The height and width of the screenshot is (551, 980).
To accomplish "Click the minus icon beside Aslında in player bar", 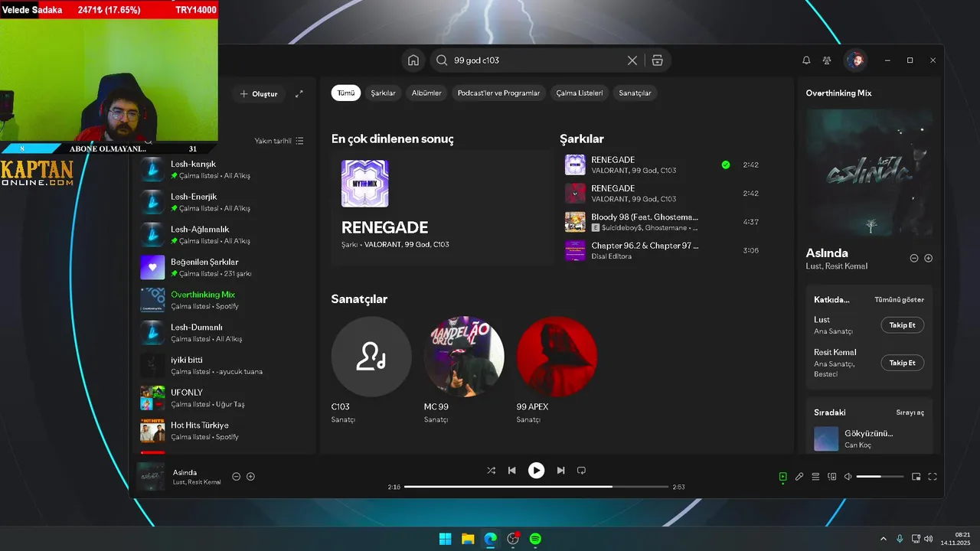I will pyautogui.click(x=236, y=477).
